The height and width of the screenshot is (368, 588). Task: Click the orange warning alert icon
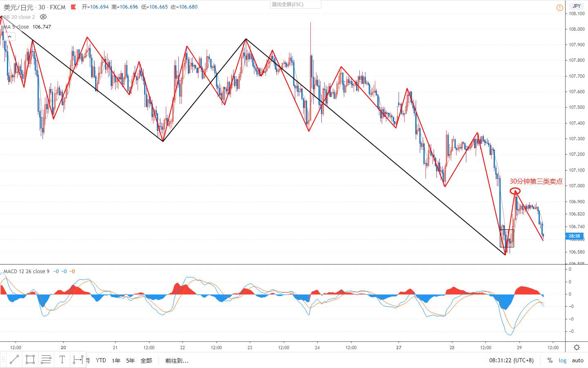559,8
